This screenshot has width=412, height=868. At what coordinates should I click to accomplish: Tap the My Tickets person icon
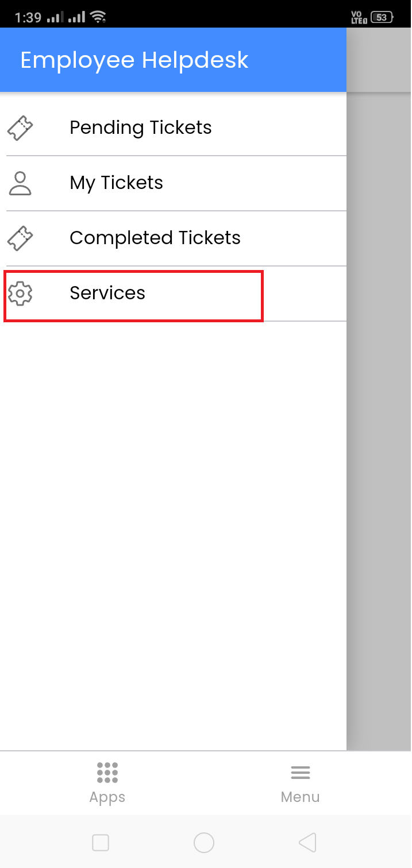coord(20,183)
